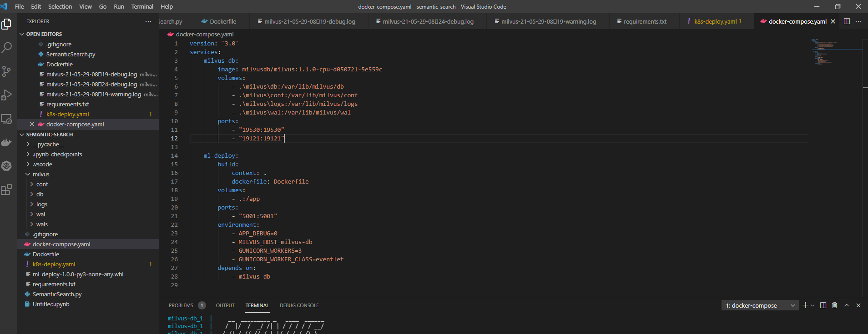Switch to the requirements.txt editor tab
The image size is (868, 334).
point(645,21)
